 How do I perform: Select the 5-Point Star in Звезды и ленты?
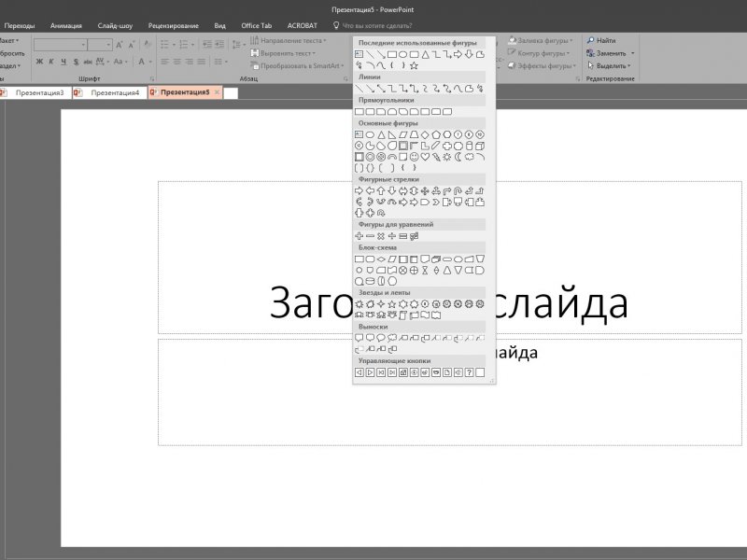tap(392, 304)
